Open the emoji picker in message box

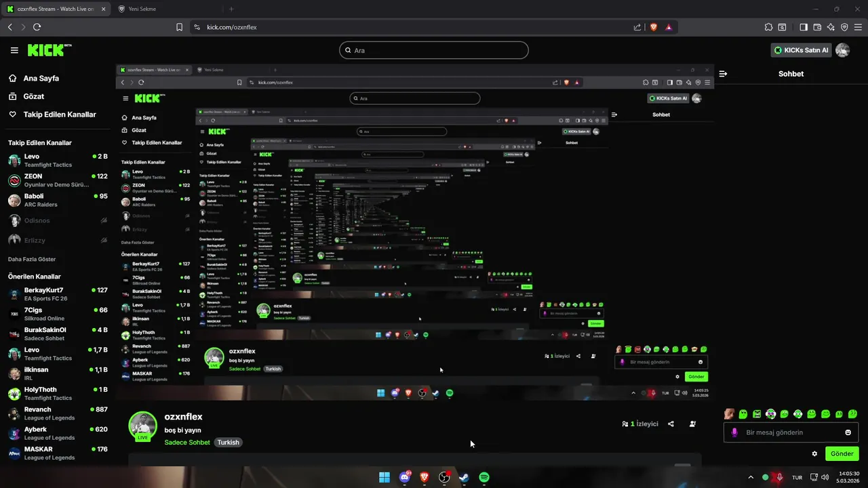coord(848,432)
